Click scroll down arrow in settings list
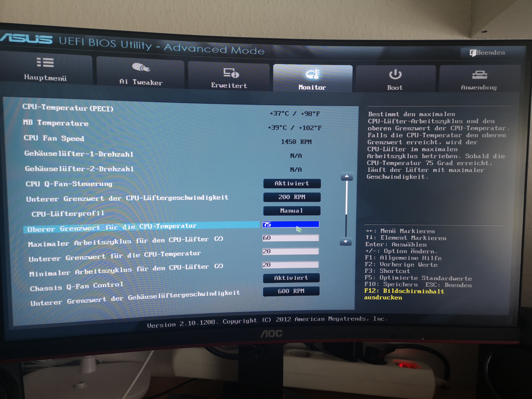The height and width of the screenshot is (399, 532). tap(346, 242)
